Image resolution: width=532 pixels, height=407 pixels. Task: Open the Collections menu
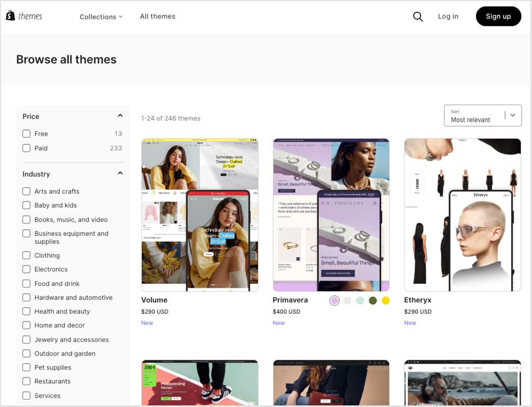101,17
